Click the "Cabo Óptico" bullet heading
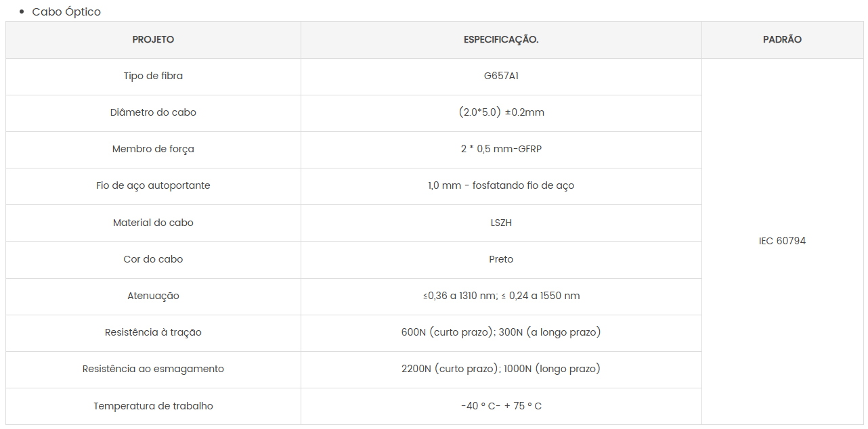This screenshot has height=429, width=868. [66, 12]
